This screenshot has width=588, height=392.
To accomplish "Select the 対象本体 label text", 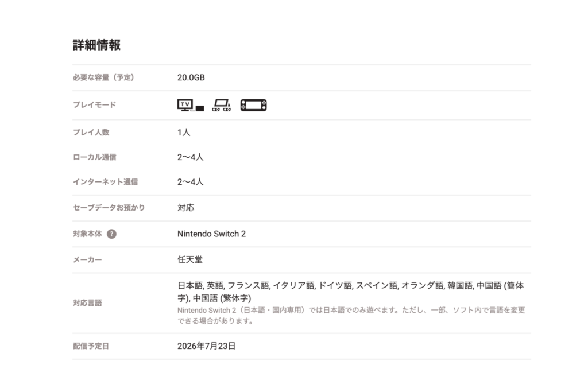I will pos(87,234).
